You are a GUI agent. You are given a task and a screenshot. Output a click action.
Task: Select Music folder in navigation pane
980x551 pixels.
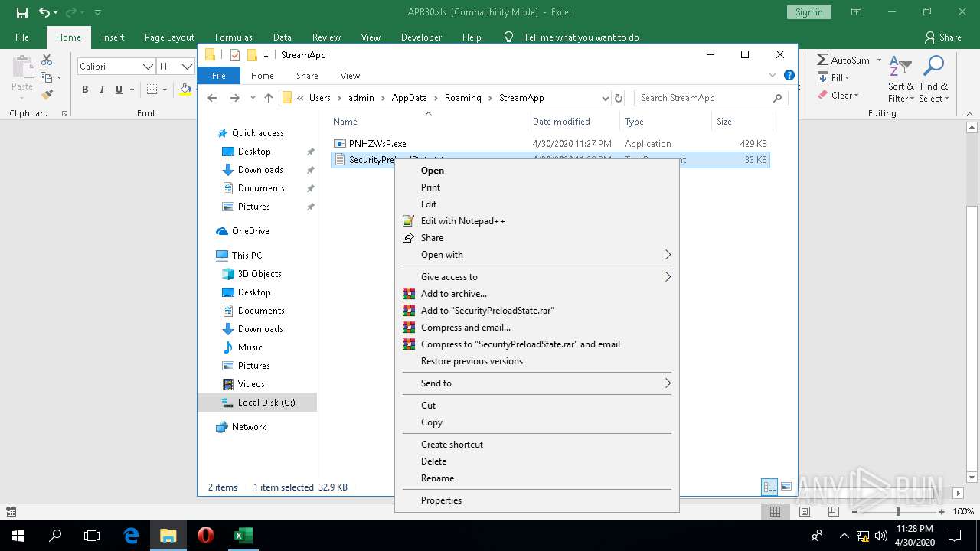coord(250,347)
